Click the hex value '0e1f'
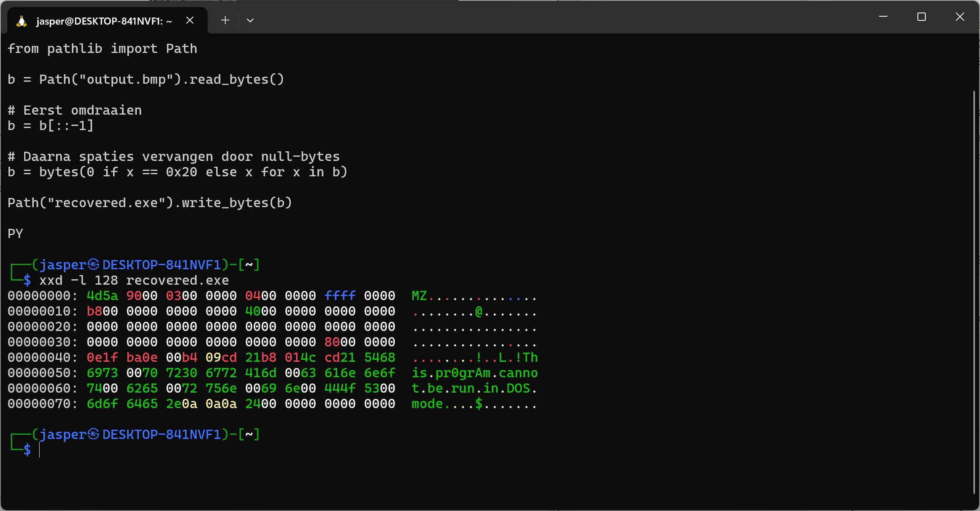Image resolution: width=980 pixels, height=511 pixels. 102,358
